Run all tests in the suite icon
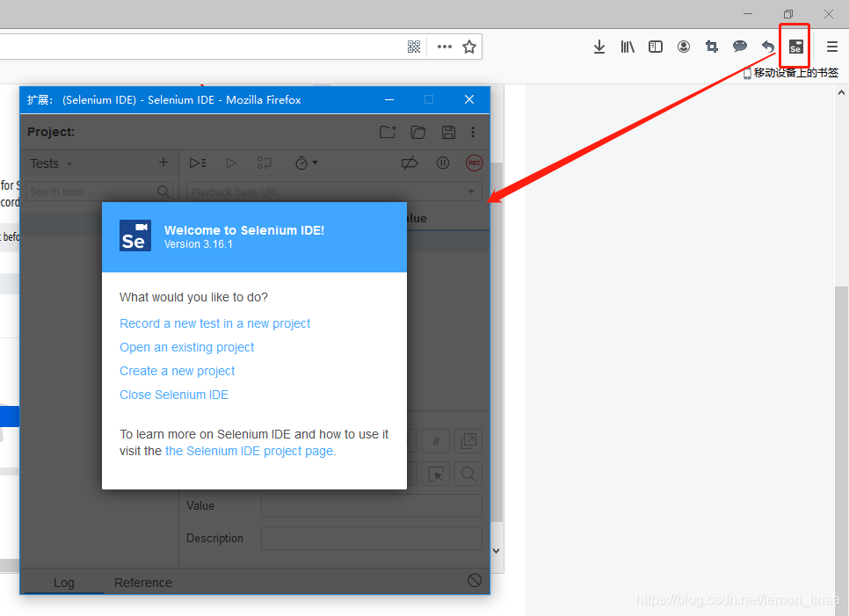The width and height of the screenshot is (849, 616). (197, 163)
